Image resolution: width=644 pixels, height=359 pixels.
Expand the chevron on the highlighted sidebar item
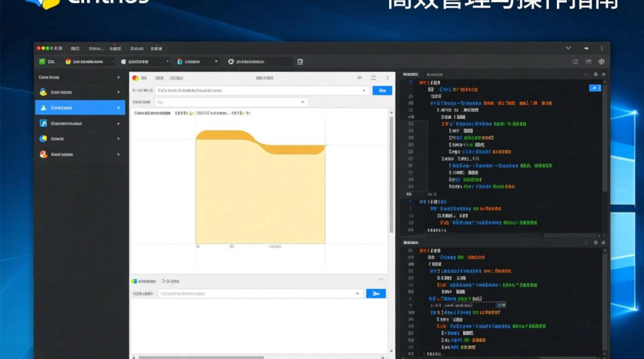click(x=118, y=108)
